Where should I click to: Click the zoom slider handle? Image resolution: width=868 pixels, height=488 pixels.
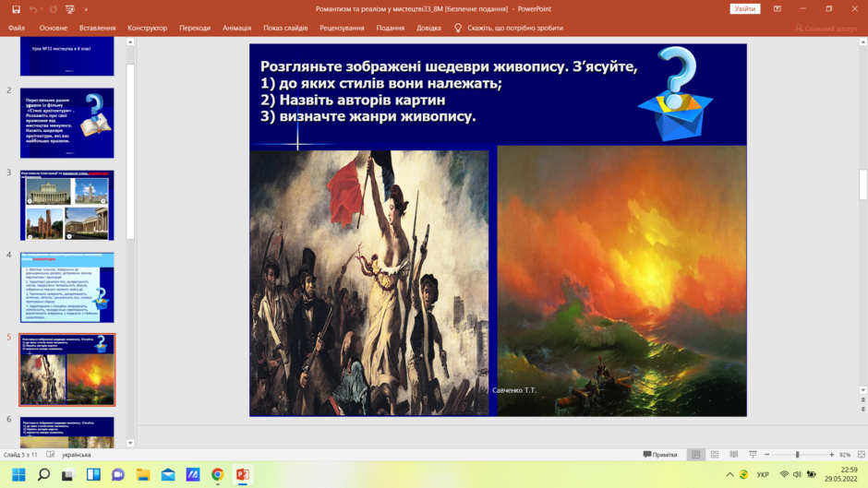[x=798, y=455]
